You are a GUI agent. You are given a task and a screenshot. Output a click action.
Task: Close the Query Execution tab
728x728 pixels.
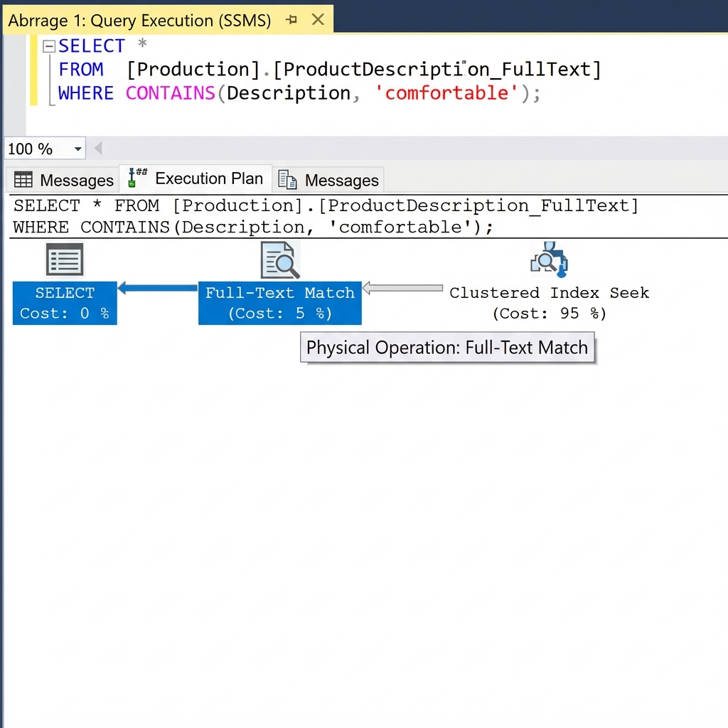[x=318, y=20]
